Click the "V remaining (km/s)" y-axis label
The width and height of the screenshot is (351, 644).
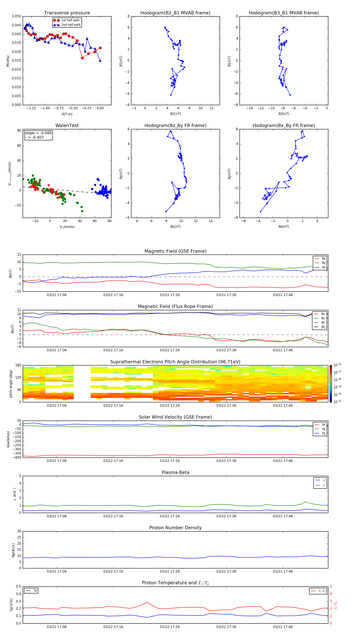[10, 173]
